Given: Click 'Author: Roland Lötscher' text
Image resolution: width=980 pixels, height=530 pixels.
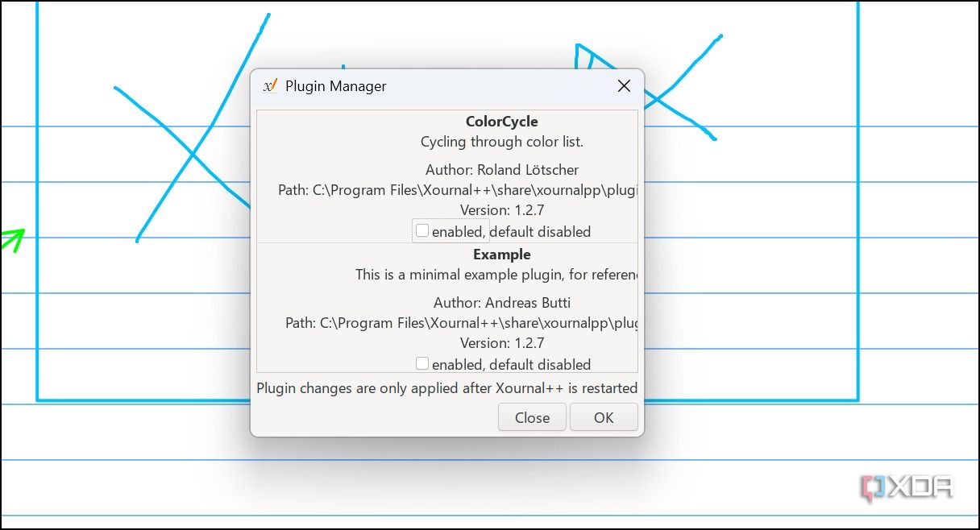Looking at the screenshot, I should (x=501, y=170).
